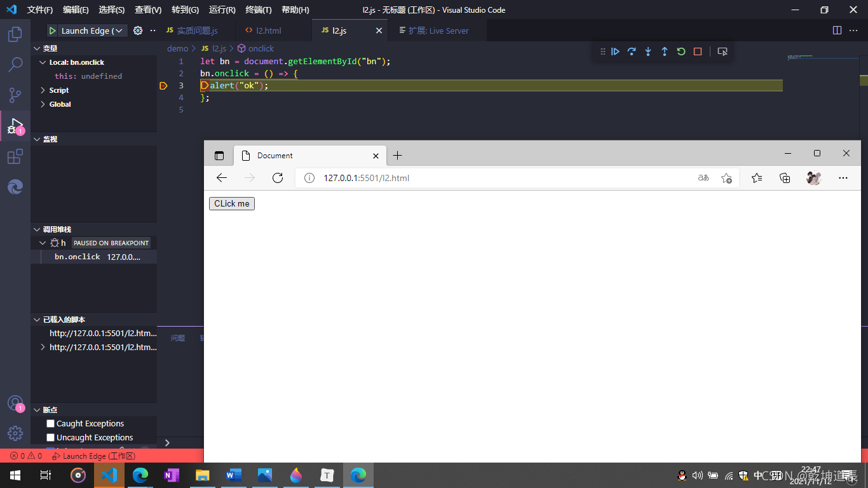This screenshot has height=488, width=868.
Task: Restart the debug session with green restart icon
Action: pyautogui.click(x=681, y=51)
